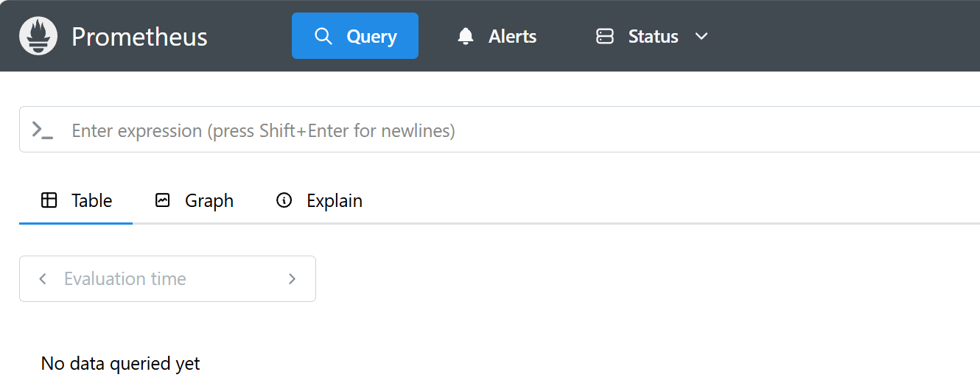Click the Graph chart icon
Viewport: 980px width, 383px height.
coord(163,200)
